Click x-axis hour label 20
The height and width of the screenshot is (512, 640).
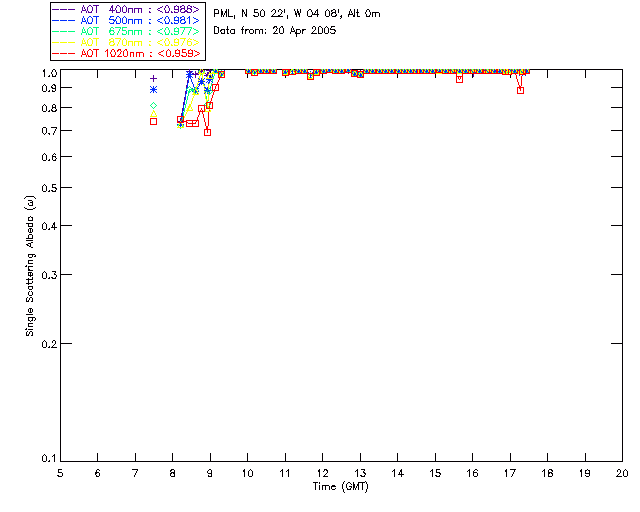point(622,473)
